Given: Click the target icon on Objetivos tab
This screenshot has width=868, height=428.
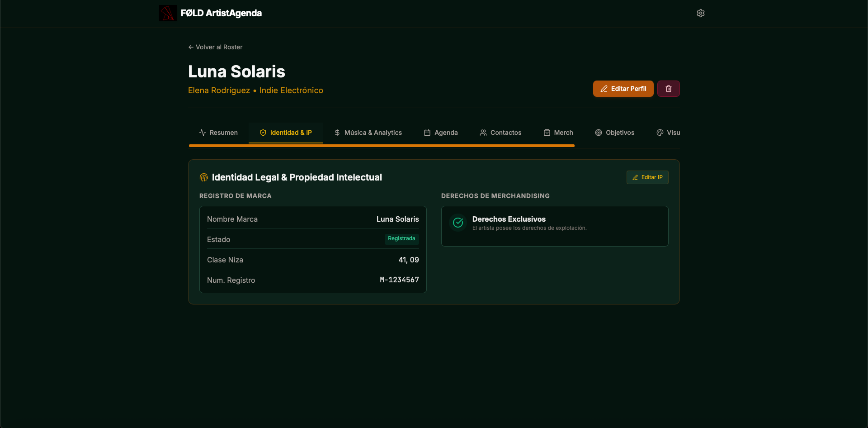Looking at the screenshot, I should pos(599,133).
